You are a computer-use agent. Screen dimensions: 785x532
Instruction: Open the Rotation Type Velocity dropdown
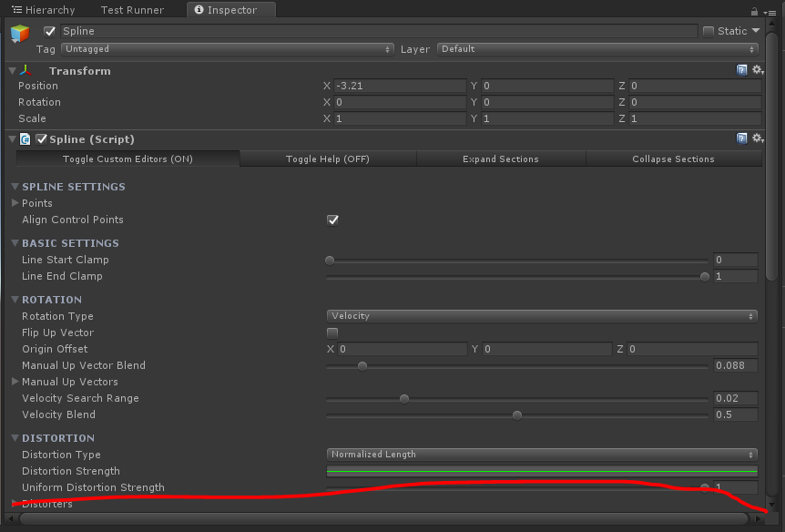(542, 316)
